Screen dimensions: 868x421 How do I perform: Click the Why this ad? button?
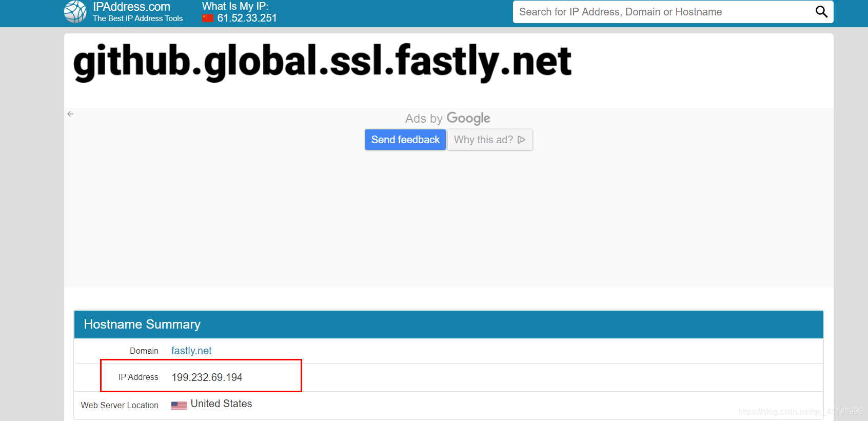coord(490,140)
